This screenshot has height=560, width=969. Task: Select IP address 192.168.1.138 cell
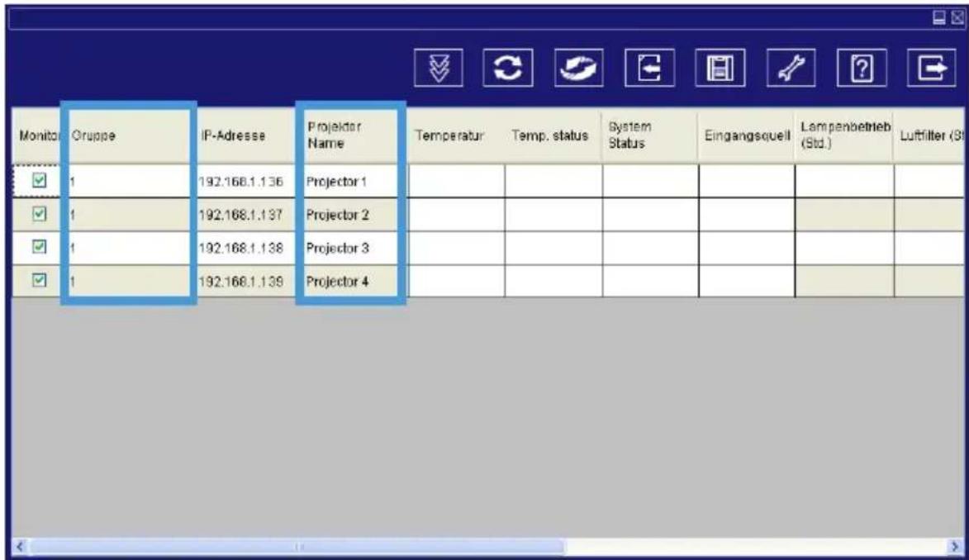tap(246, 248)
